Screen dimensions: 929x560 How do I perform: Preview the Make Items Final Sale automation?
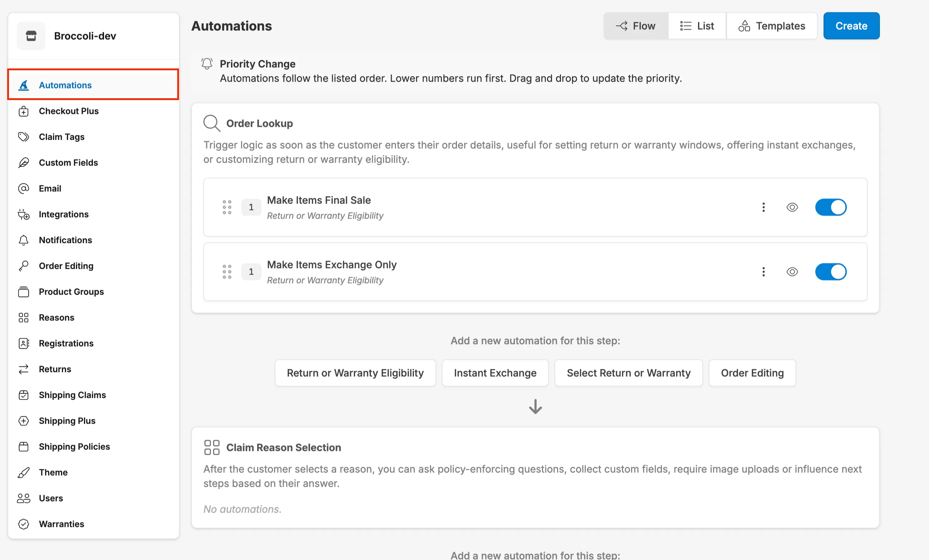point(792,207)
